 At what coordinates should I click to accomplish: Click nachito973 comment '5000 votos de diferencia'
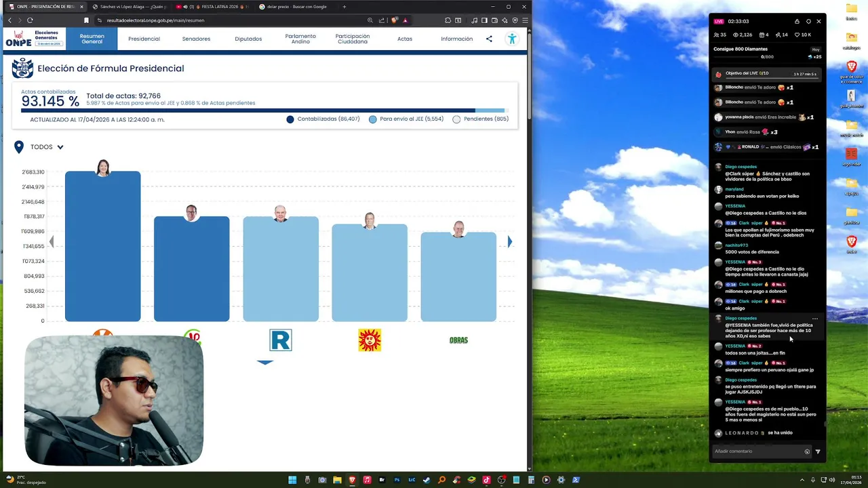(x=752, y=252)
